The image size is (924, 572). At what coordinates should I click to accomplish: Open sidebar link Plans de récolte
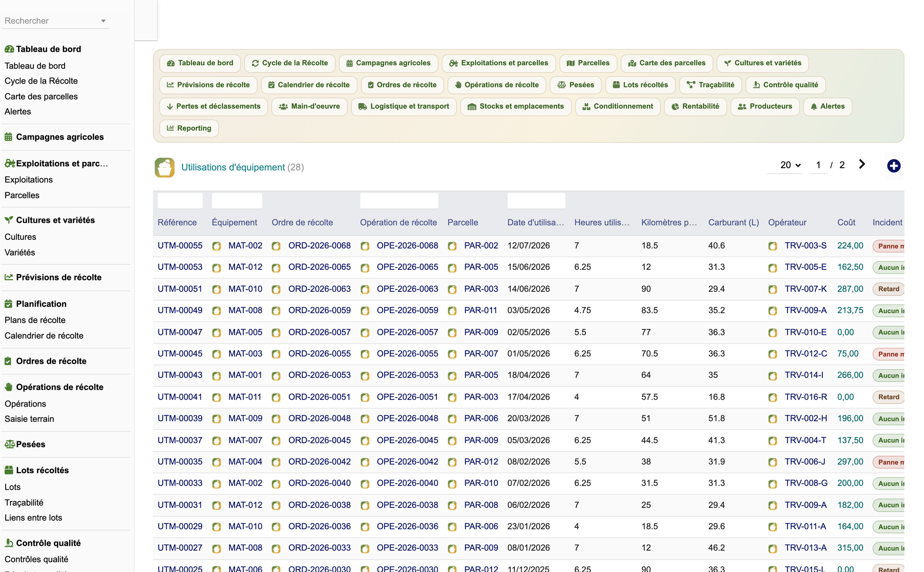click(35, 320)
